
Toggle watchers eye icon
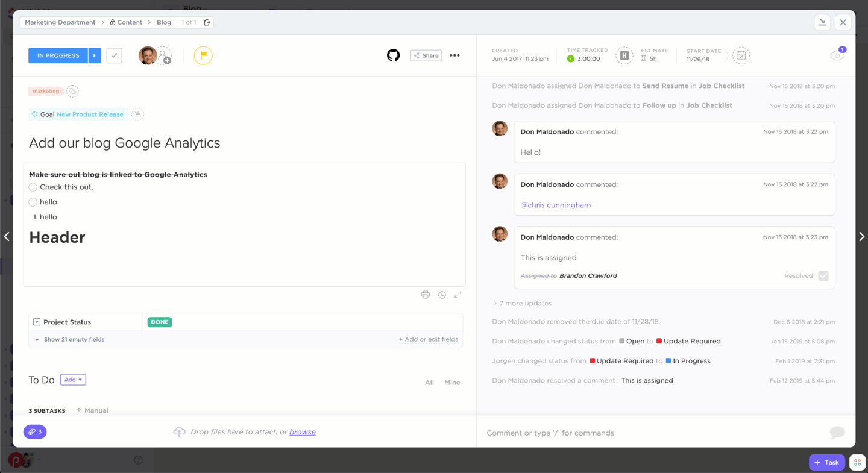tap(837, 55)
